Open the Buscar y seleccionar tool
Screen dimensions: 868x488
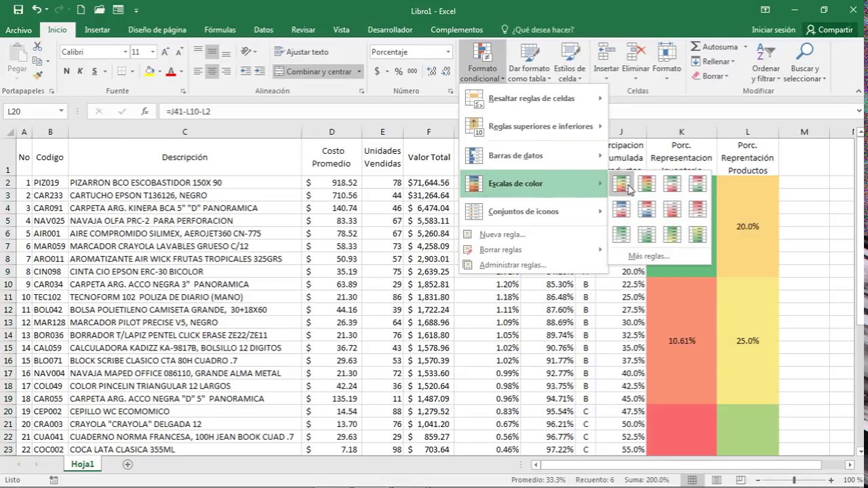804,62
